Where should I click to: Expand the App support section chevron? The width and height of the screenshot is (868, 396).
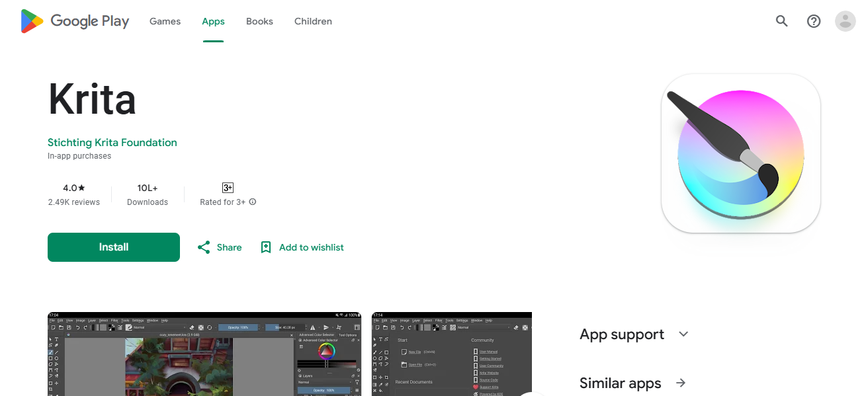pos(683,334)
